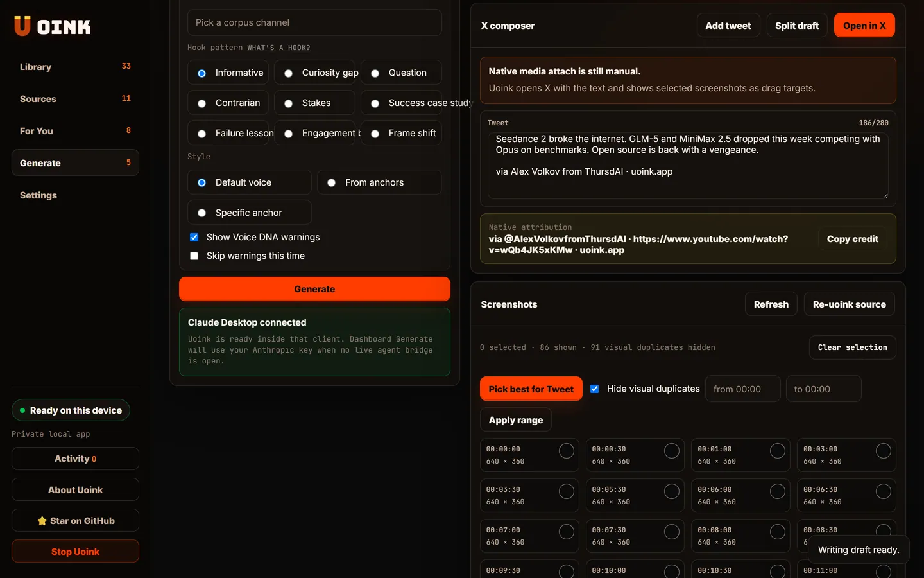Select screenshot circle for 00:01:00

778,451
